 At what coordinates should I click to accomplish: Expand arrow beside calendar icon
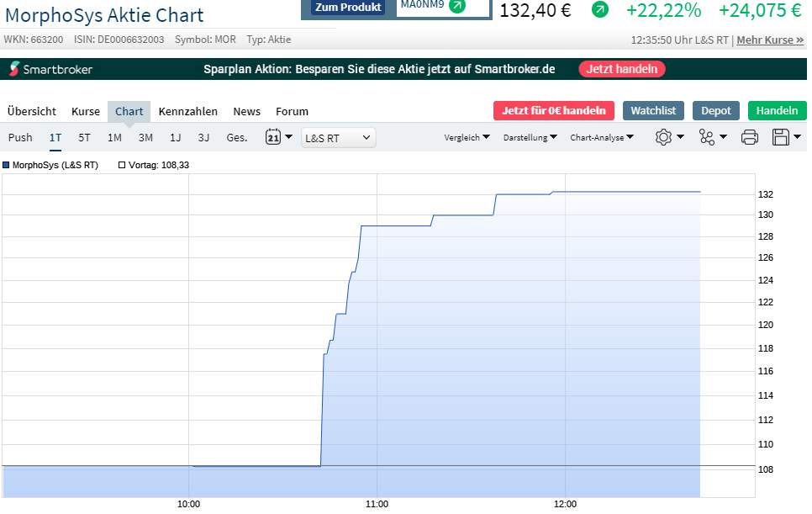pos(289,137)
